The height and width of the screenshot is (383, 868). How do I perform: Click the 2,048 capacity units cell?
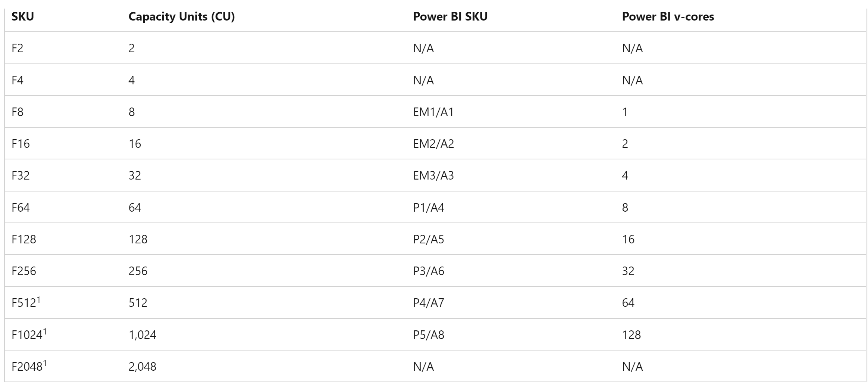click(142, 367)
